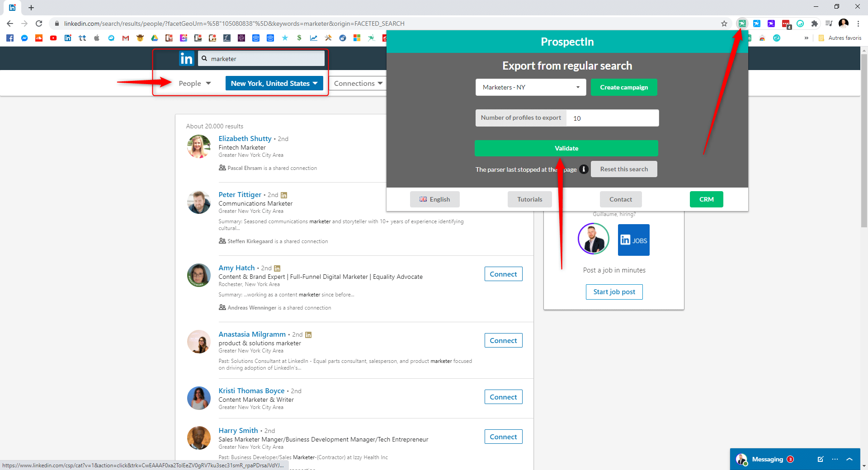Click Peter Tittiger's profile photo
This screenshot has height=470, width=868.
(x=199, y=202)
